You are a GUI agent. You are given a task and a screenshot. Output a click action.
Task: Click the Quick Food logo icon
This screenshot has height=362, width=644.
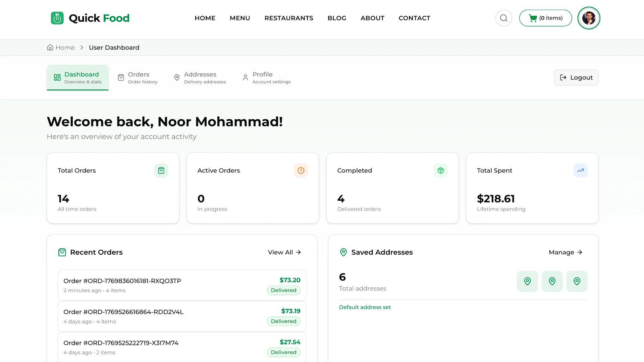pyautogui.click(x=57, y=18)
